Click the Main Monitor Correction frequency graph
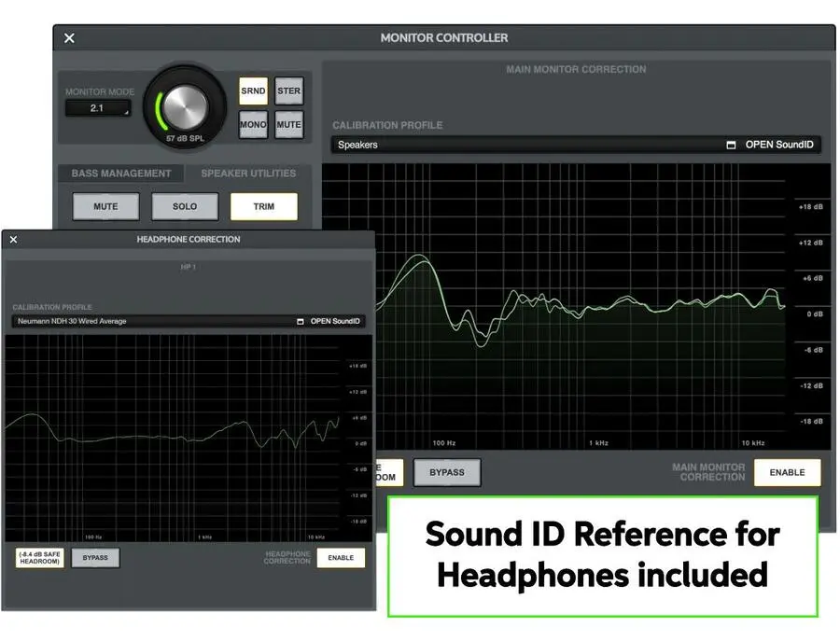Screen dimensions: 840x641 pos(576,306)
